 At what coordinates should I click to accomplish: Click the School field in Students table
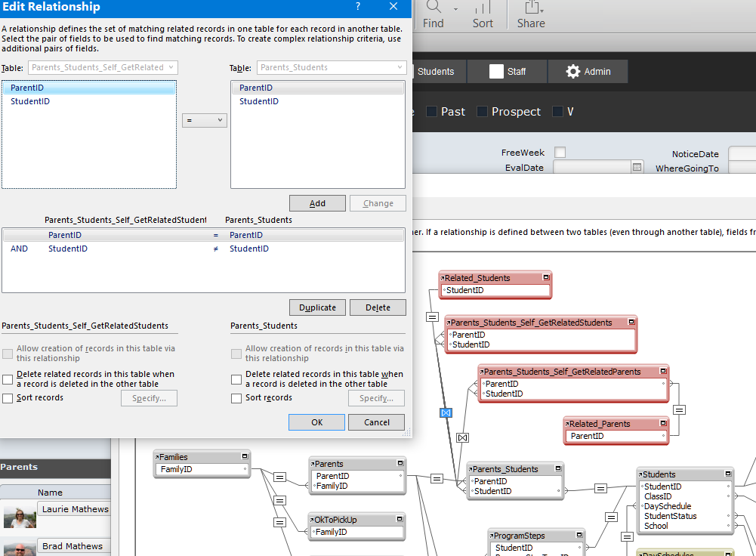pos(656,526)
